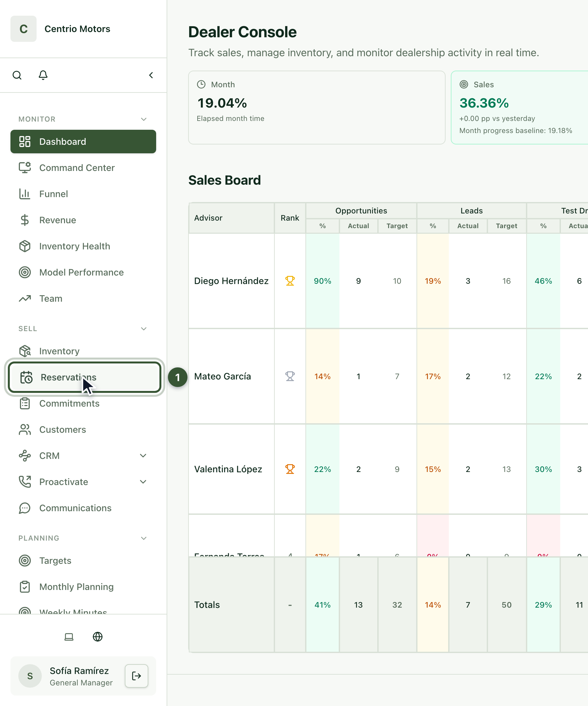Open Commitments
The height and width of the screenshot is (706, 588).
83,403
